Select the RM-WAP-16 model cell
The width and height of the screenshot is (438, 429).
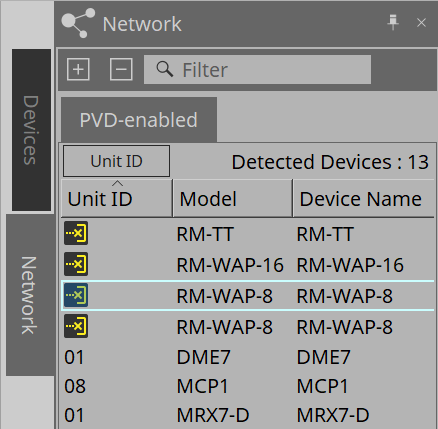click(x=230, y=265)
